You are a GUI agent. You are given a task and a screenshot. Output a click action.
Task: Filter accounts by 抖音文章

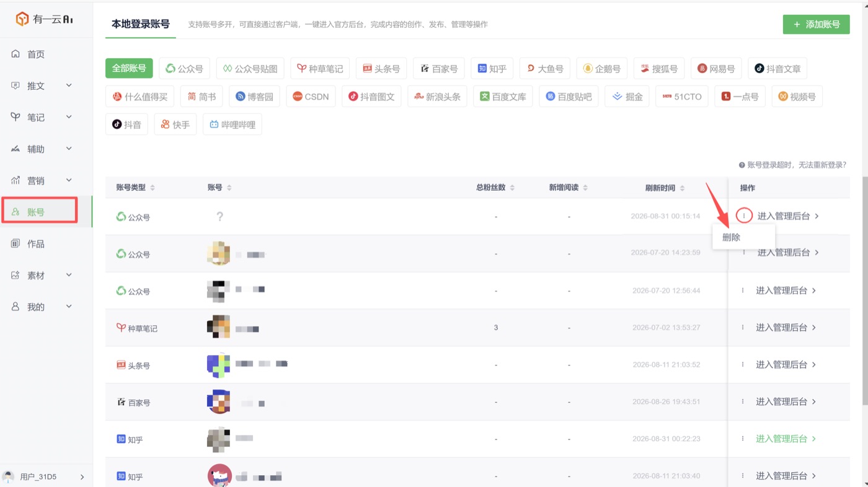point(777,69)
